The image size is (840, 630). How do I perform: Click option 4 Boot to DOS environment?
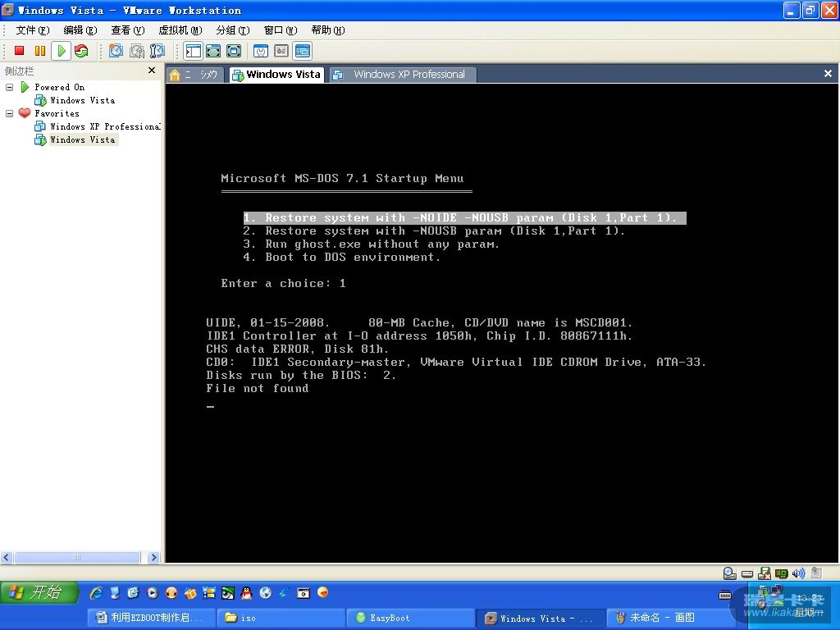pos(342,257)
